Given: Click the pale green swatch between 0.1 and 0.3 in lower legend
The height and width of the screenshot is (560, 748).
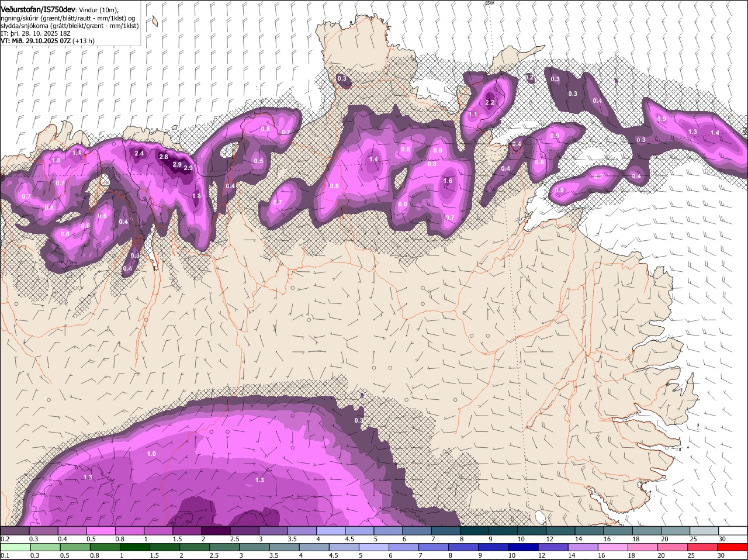Looking at the screenshot, I should [15, 547].
